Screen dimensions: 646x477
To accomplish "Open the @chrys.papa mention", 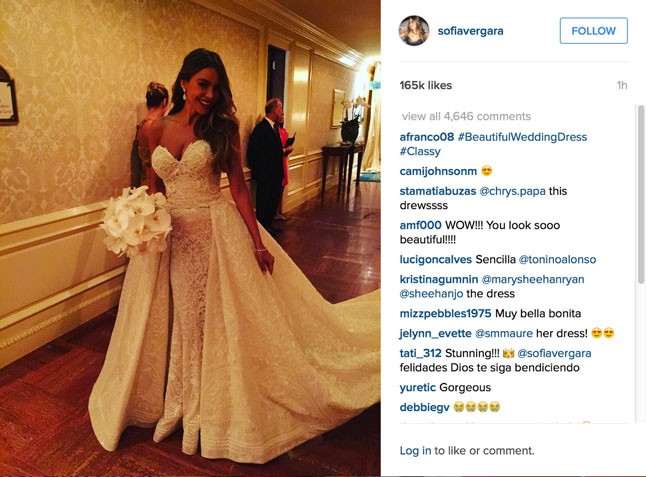I will point(513,191).
